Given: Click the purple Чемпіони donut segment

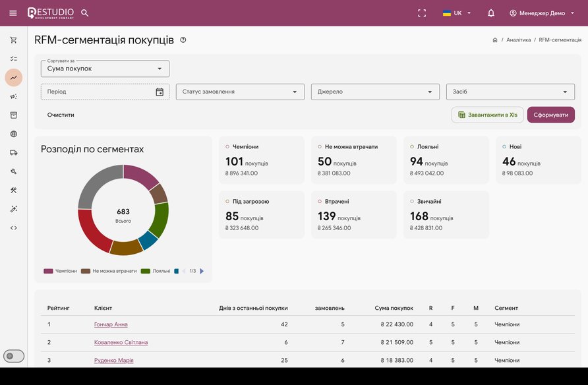Looking at the screenshot, I should click(x=140, y=175).
